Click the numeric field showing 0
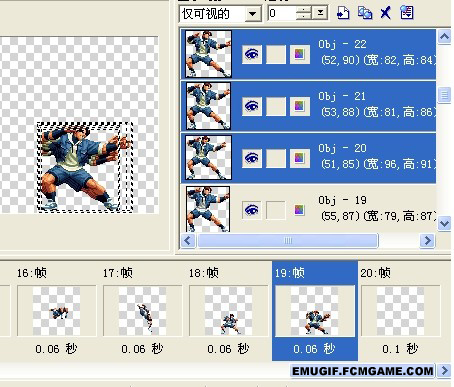This screenshot has width=454, height=387. coord(282,13)
